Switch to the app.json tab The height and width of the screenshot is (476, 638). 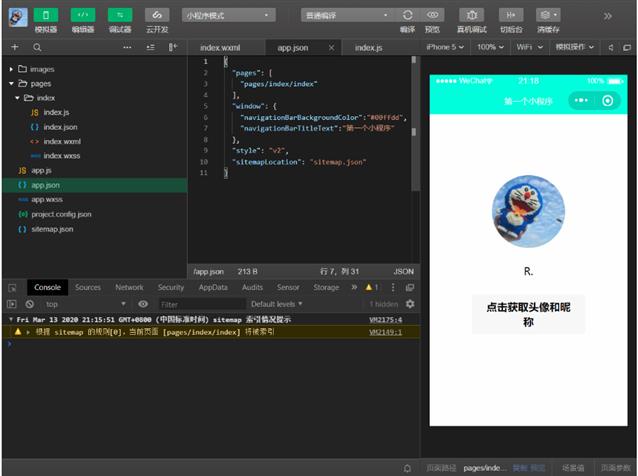point(293,48)
